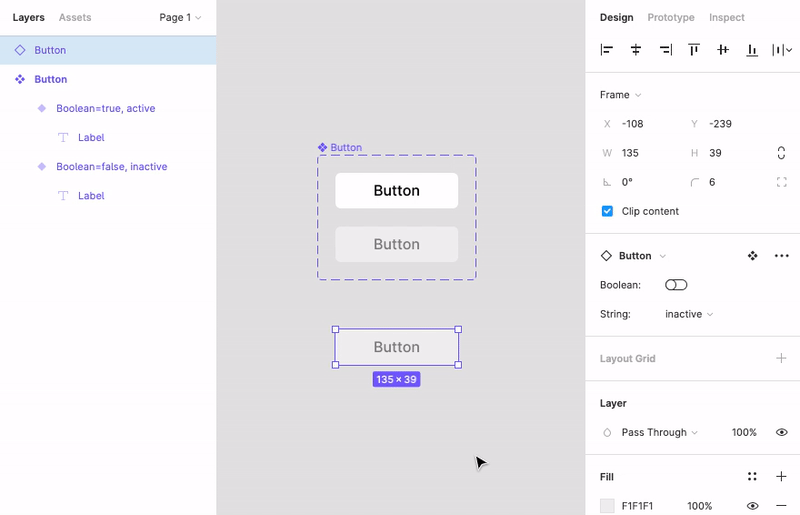Hide the layer with eye icon
Screen dimensions: 800x515
[781, 432]
